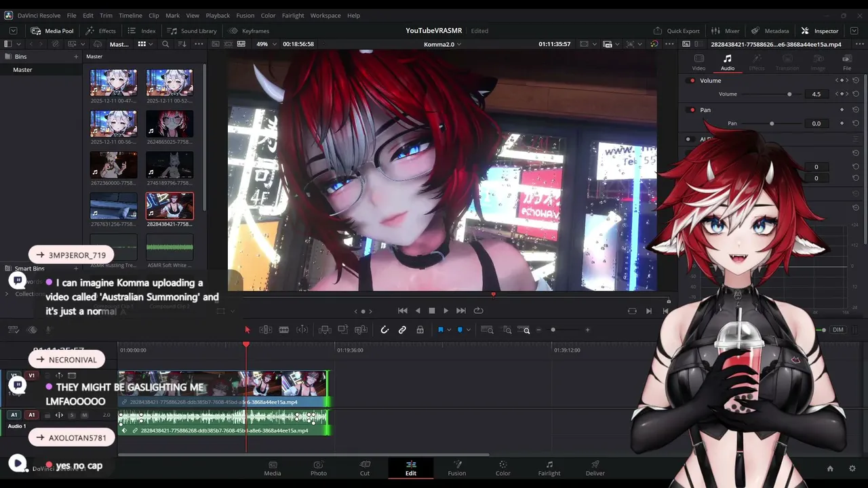Add a blue flag to the clip
Viewport: 868px width, 488px height.
pos(440,330)
